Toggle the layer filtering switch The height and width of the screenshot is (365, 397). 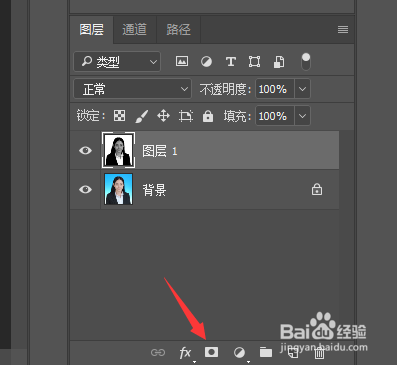(306, 62)
